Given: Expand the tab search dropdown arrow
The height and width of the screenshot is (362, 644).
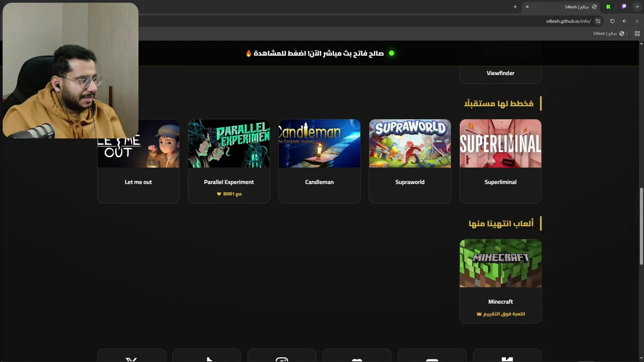Looking at the screenshot, I should point(637,7).
